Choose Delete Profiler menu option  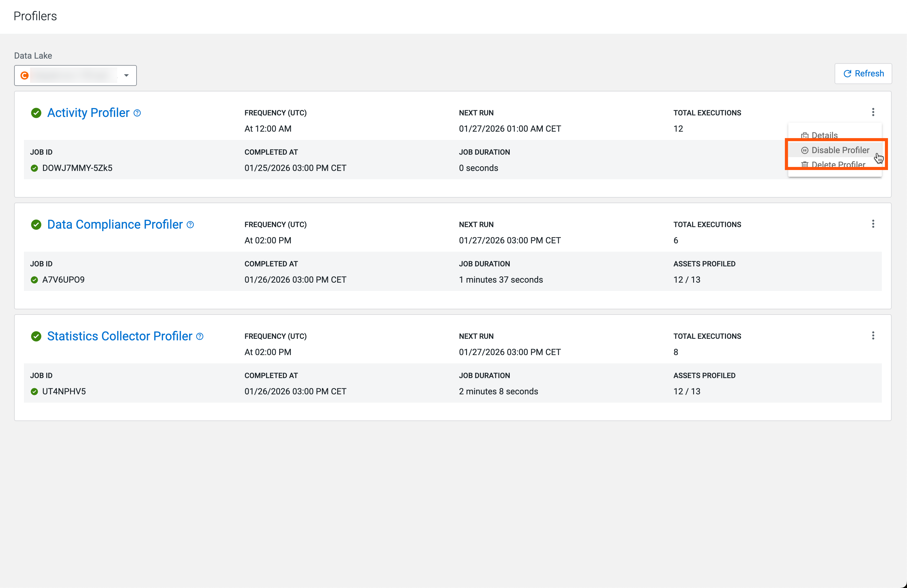click(838, 164)
